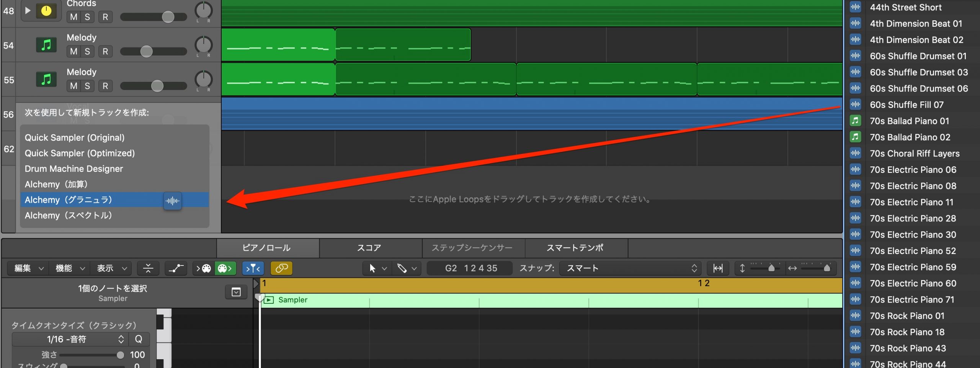Solo the Melody track 54
The width and height of the screenshot is (980, 368).
(87, 51)
